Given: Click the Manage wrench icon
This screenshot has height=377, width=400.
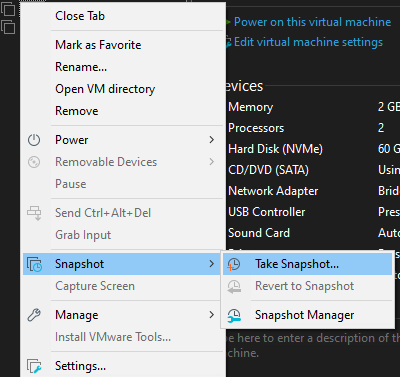Looking at the screenshot, I should point(34,315).
